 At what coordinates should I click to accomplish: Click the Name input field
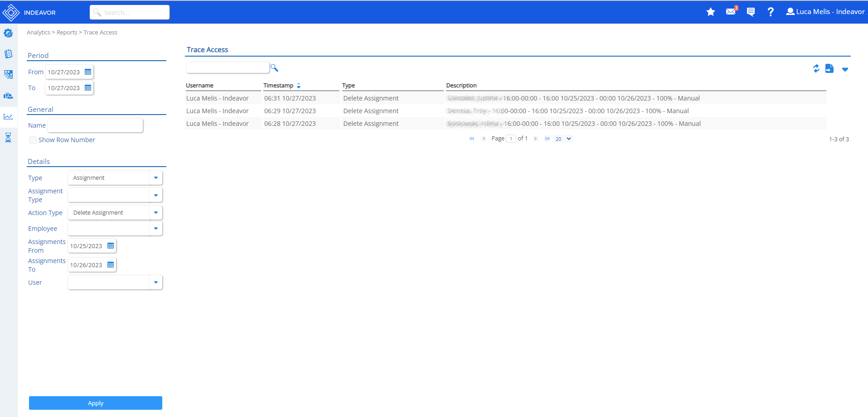click(x=95, y=125)
